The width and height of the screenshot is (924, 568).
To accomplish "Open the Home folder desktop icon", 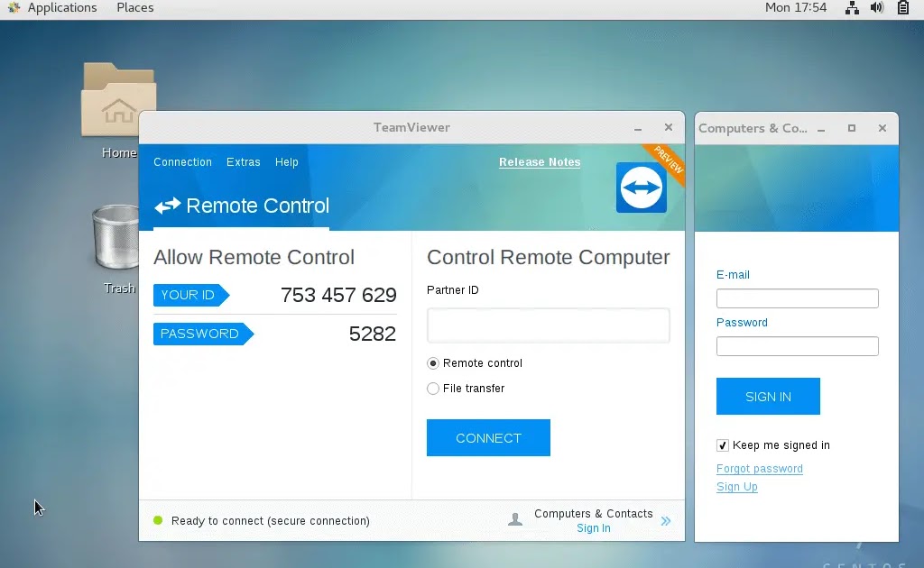I will 118,100.
